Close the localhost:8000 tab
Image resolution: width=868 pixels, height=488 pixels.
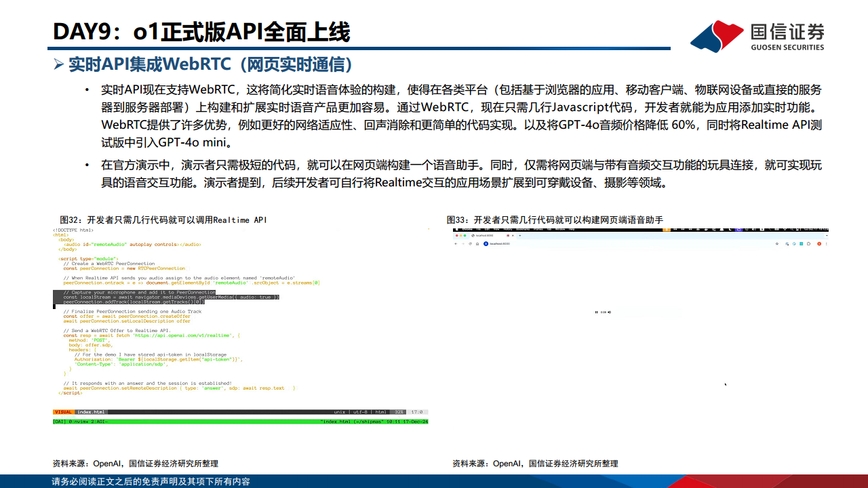513,236
